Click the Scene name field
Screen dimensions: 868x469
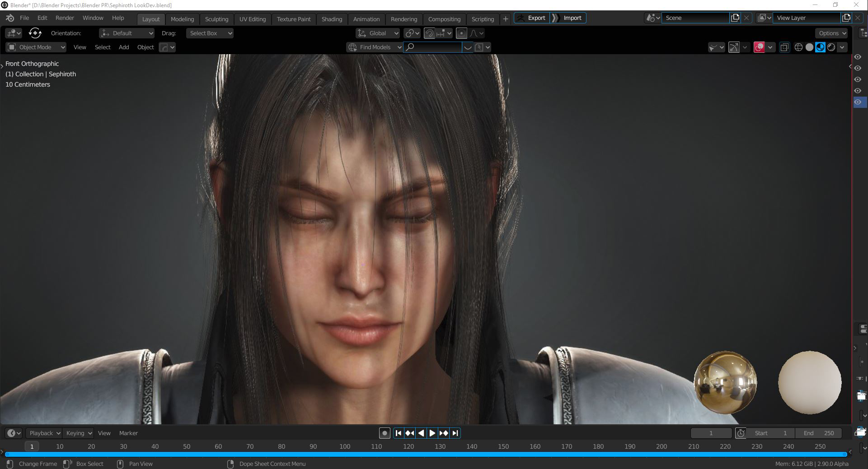tap(696, 18)
